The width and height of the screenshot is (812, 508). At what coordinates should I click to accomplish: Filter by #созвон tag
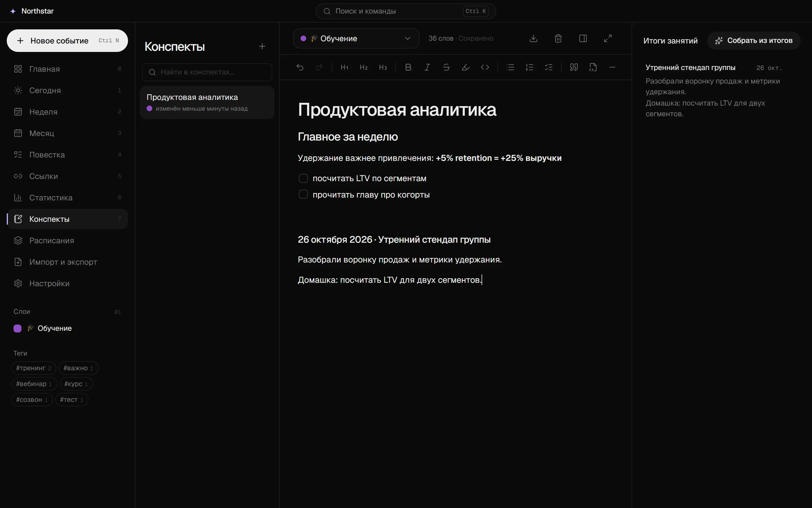coord(32,399)
